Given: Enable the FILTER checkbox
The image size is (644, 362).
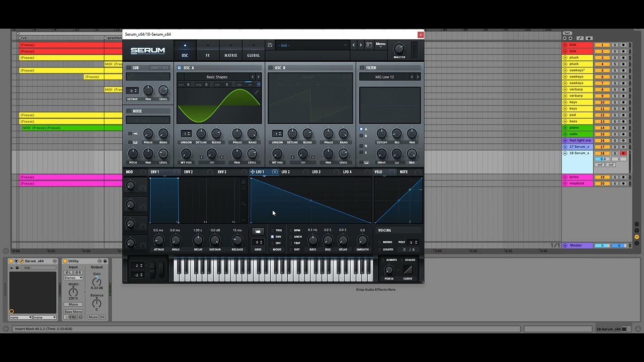Looking at the screenshot, I should pos(362,68).
